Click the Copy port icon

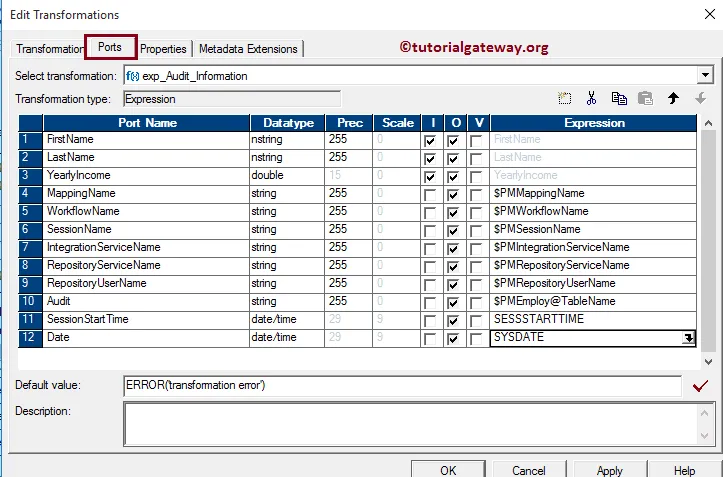[x=618, y=99]
